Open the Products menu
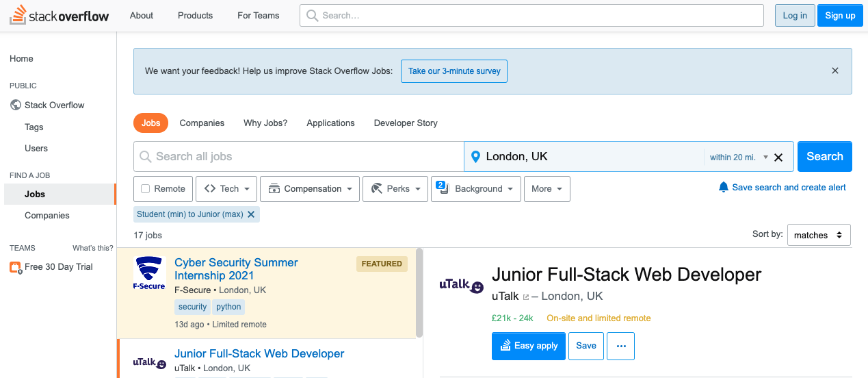Screen dimensions: 868x378 pos(195,15)
